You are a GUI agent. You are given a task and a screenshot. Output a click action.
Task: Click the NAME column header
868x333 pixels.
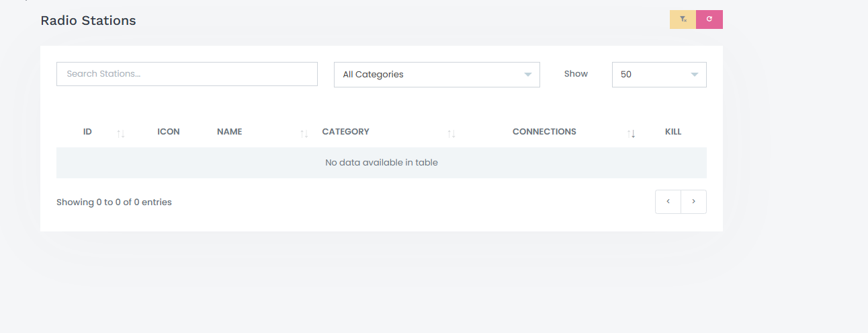(x=229, y=132)
